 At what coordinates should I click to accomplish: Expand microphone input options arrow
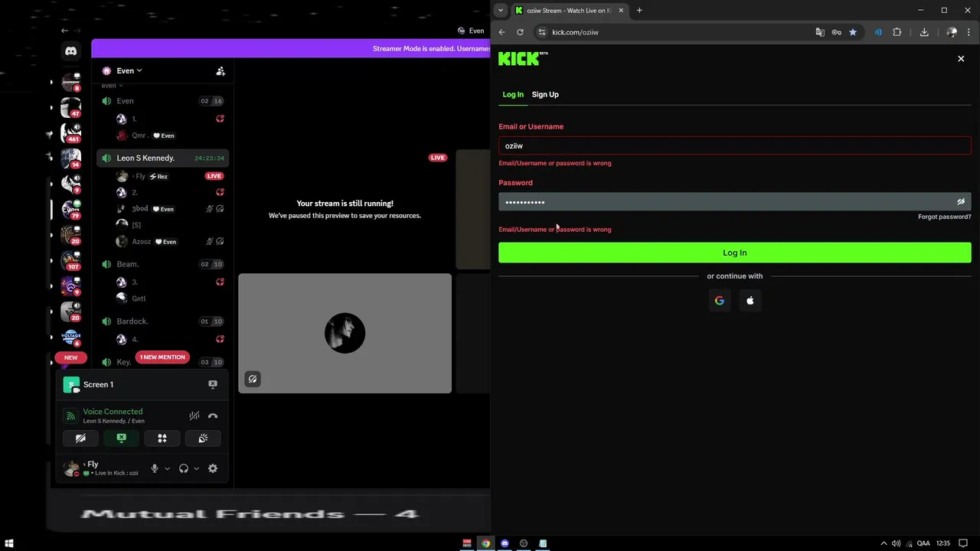(167, 468)
